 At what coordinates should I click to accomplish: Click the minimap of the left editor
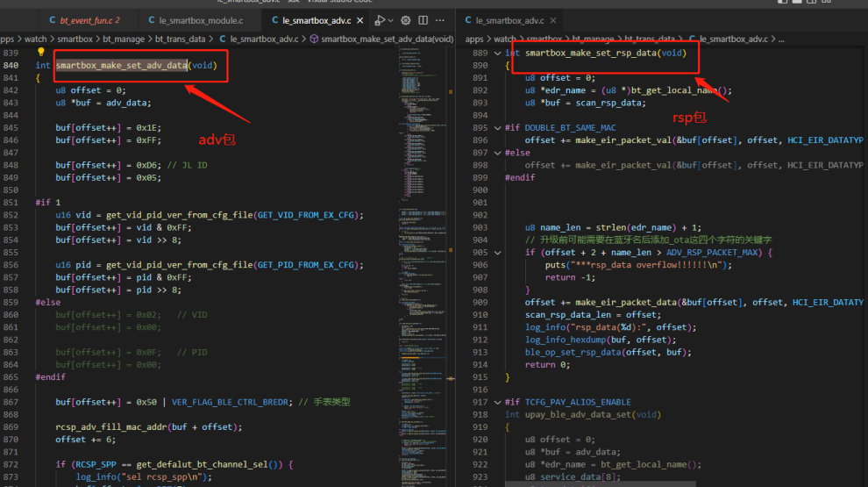pyautogui.click(x=423, y=266)
